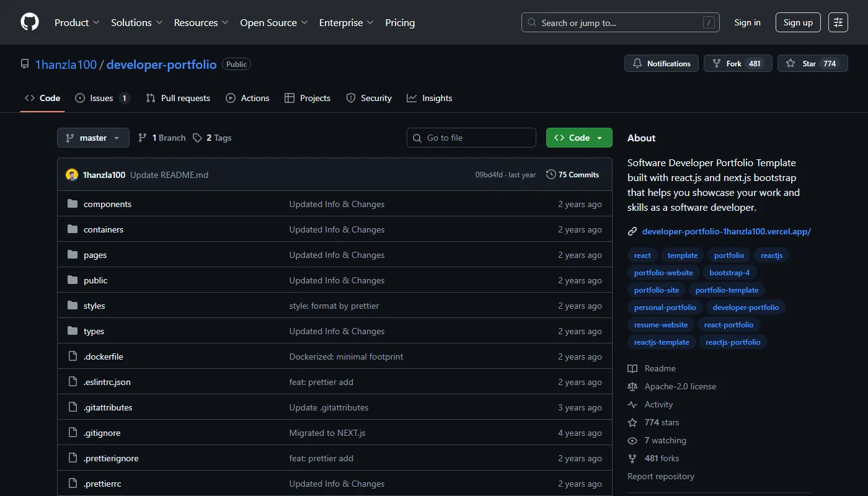Open 'Migrated to NEXT.js' commit message
Screen dimensions: 868x496
point(327,433)
